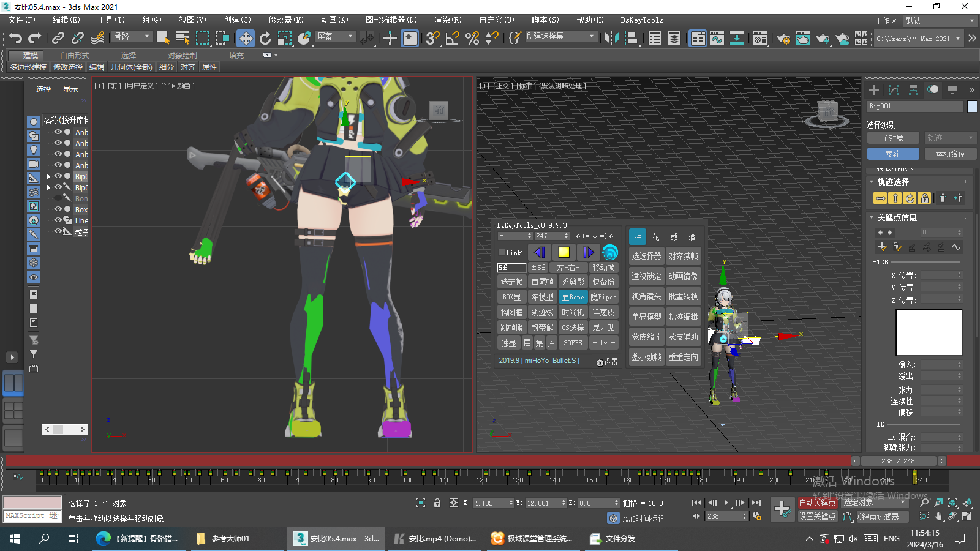
Task: Toggle selection lock padlock in status bar
Action: (437, 503)
